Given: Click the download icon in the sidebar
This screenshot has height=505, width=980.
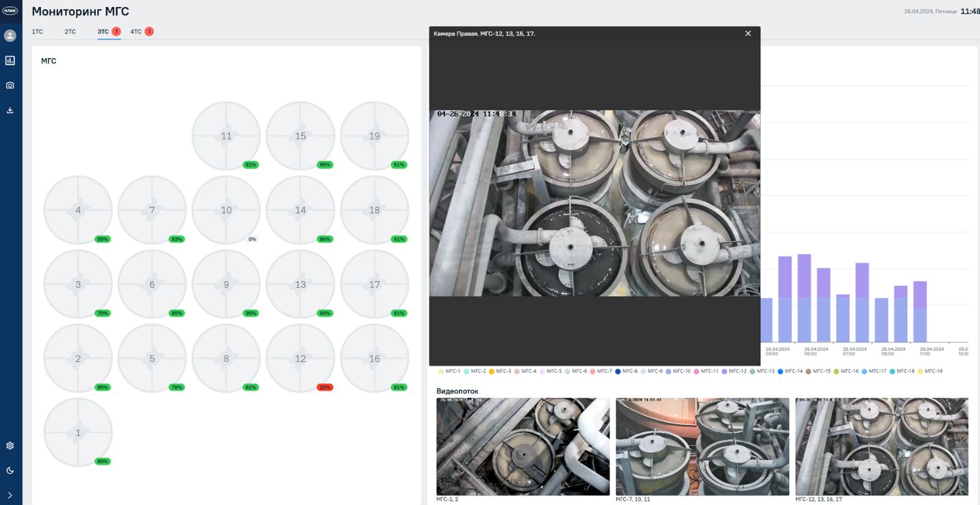Looking at the screenshot, I should (x=10, y=110).
